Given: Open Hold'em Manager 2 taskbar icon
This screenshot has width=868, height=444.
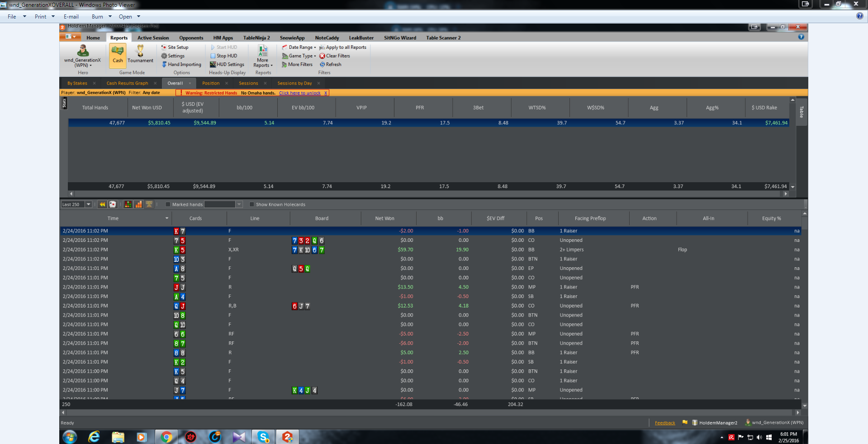Looking at the screenshot, I should (x=287, y=437).
